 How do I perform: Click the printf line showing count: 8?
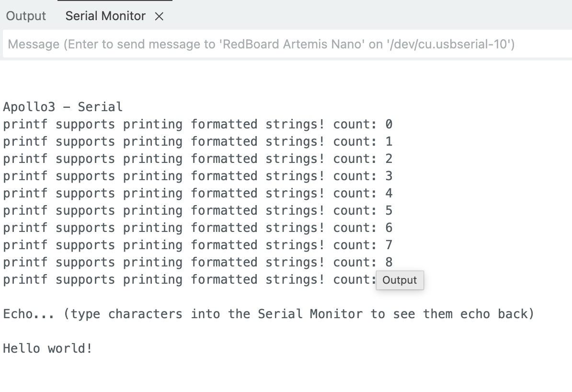[197, 262]
